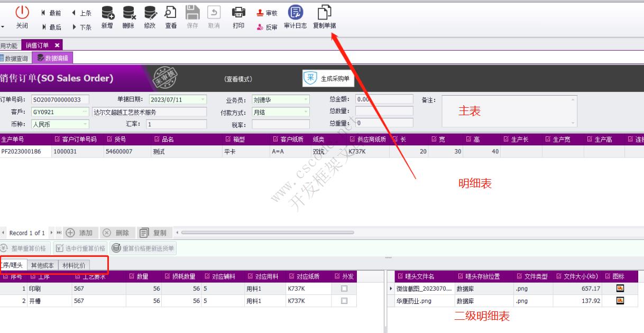Open record with the 查看 (View) icon
This screenshot has width=644, height=333.
tap(170, 16)
